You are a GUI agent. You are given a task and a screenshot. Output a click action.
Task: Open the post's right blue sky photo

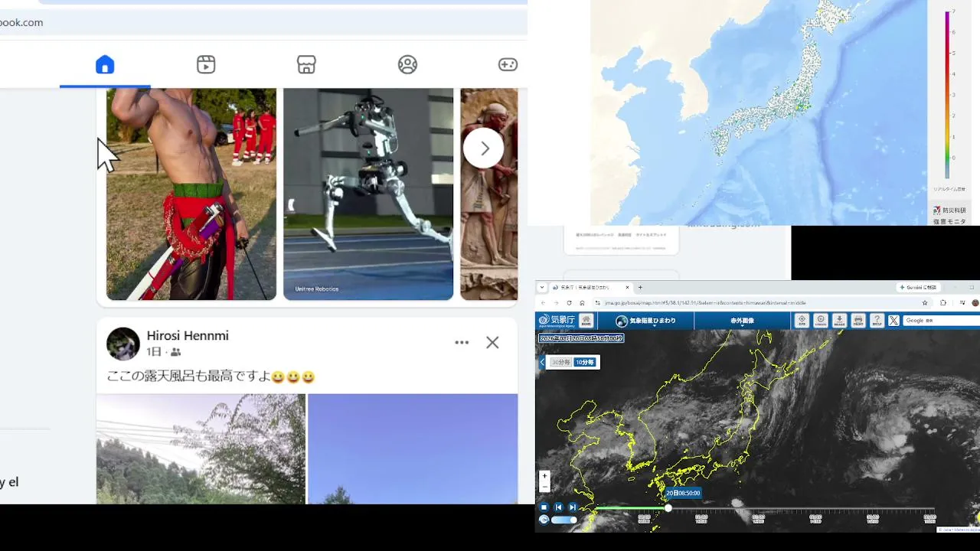point(413,449)
